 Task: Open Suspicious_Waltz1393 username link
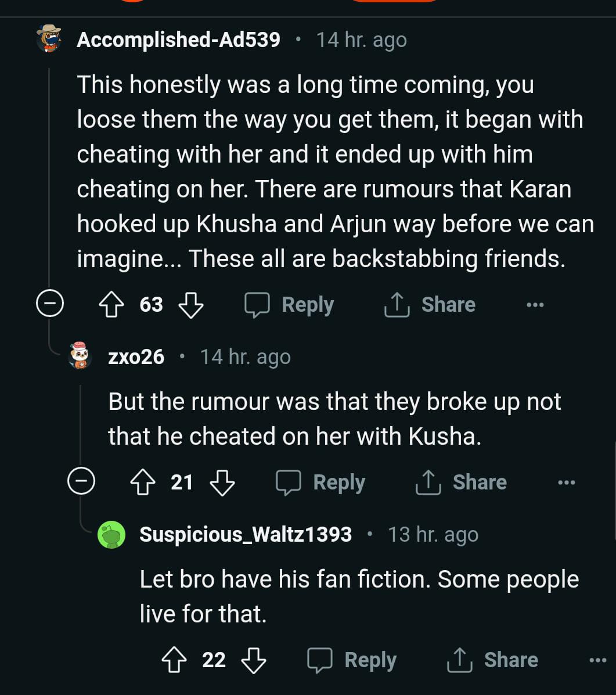tap(246, 534)
